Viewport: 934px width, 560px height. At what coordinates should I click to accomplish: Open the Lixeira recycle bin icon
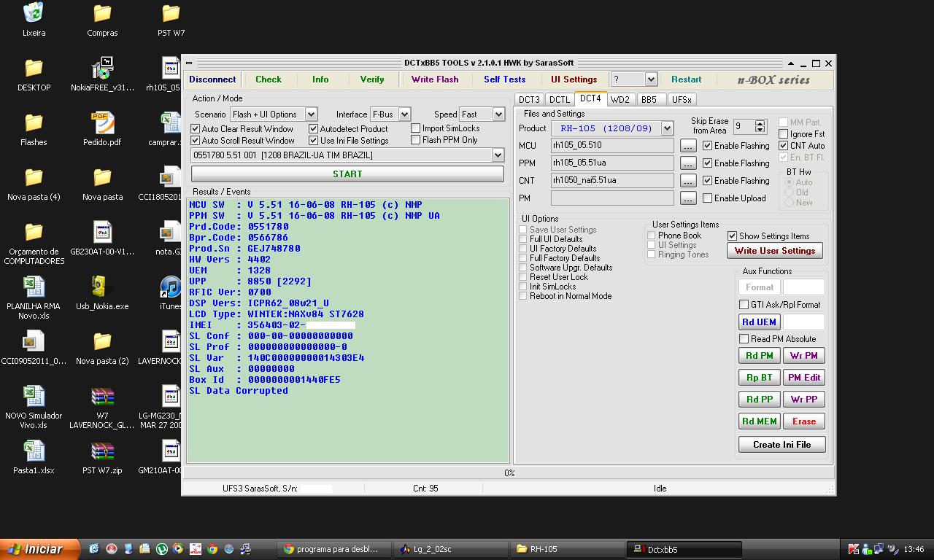34,14
